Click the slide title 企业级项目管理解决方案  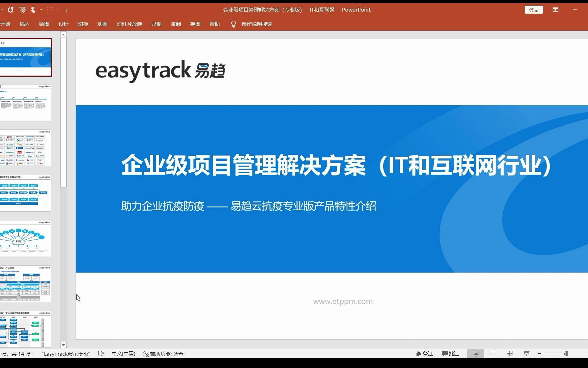336,166
